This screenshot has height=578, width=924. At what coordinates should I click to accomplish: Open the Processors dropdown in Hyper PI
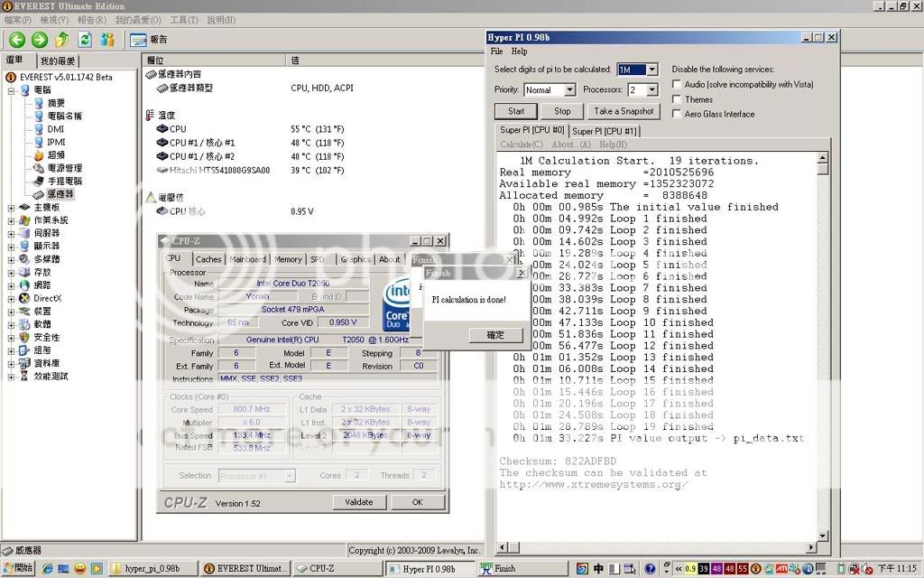651,89
